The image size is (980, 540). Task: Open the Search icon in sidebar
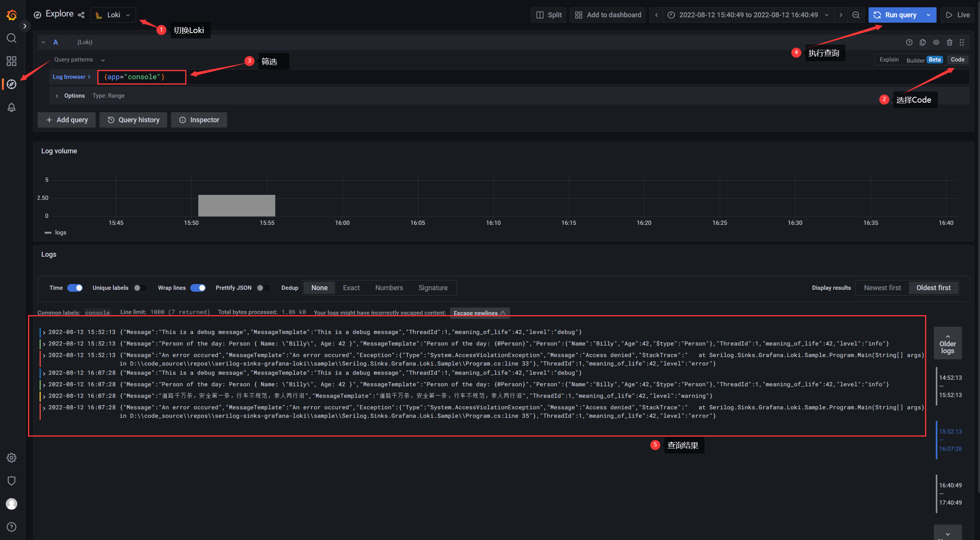click(12, 38)
